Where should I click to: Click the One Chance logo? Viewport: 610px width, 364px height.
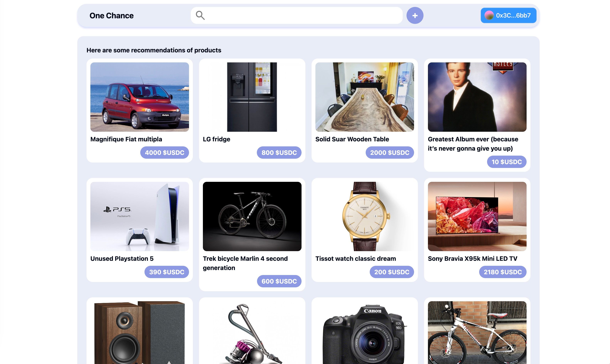(111, 15)
